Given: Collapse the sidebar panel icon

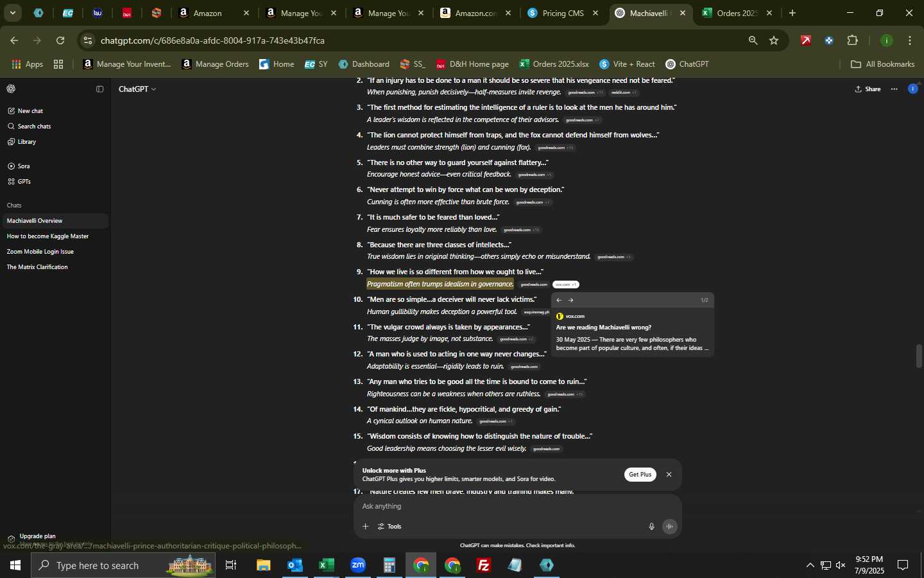Looking at the screenshot, I should coord(99,89).
